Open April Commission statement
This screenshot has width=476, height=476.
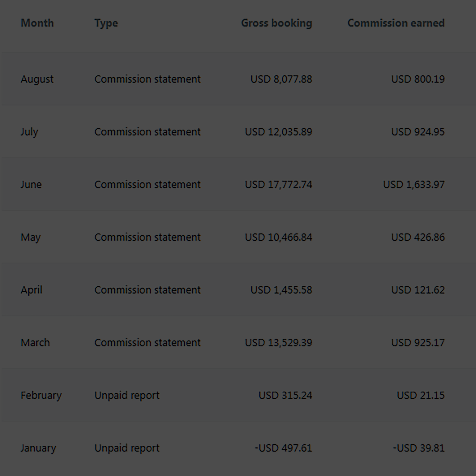147,290
